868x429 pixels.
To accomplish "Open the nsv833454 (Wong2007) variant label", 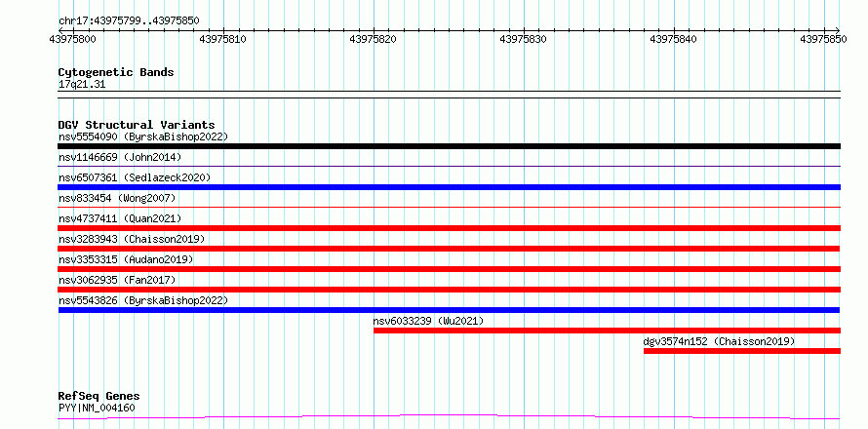I will (x=117, y=198).
